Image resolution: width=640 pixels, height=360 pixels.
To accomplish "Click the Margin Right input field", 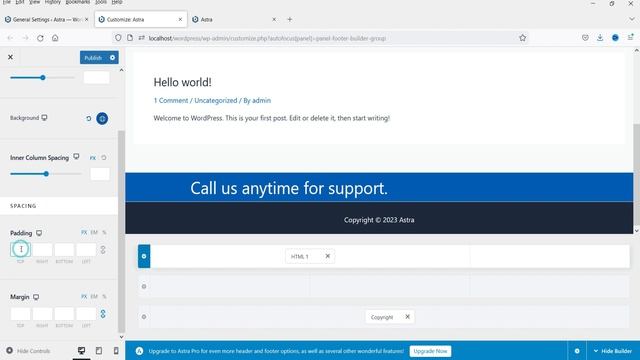I will [x=42, y=314].
